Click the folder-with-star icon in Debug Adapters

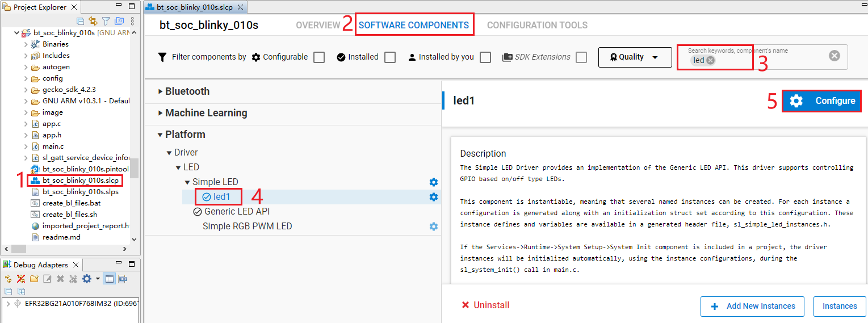[x=34, y=279]
